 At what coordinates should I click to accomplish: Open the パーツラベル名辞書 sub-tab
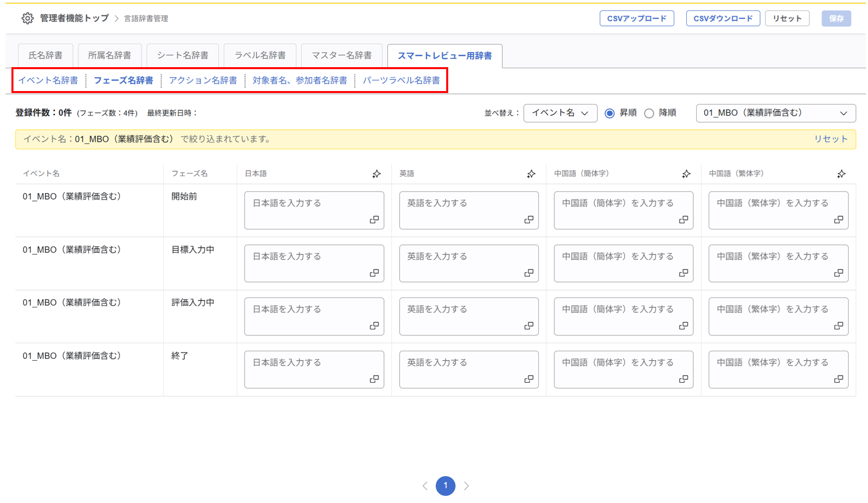click(x=401, y=80)
